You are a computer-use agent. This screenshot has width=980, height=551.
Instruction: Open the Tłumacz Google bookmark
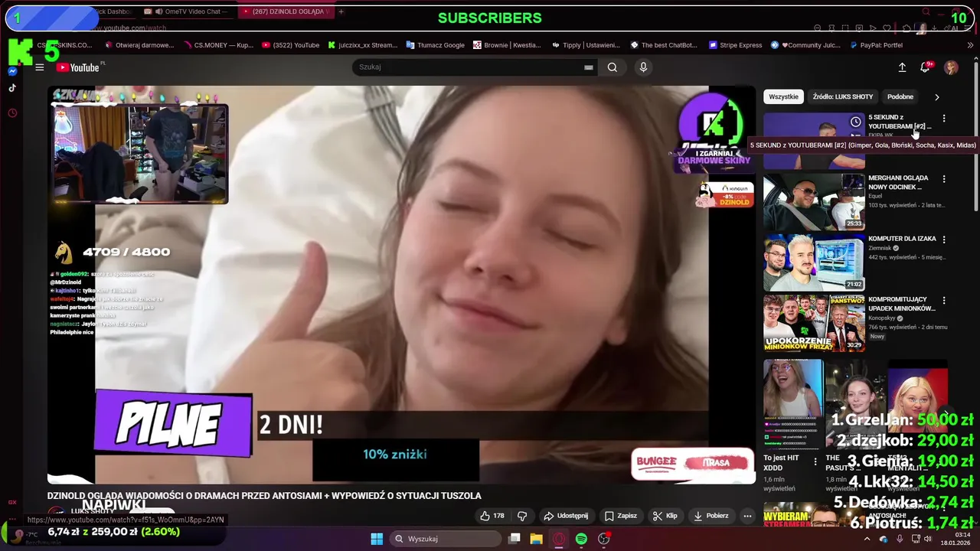click(435, 45)
